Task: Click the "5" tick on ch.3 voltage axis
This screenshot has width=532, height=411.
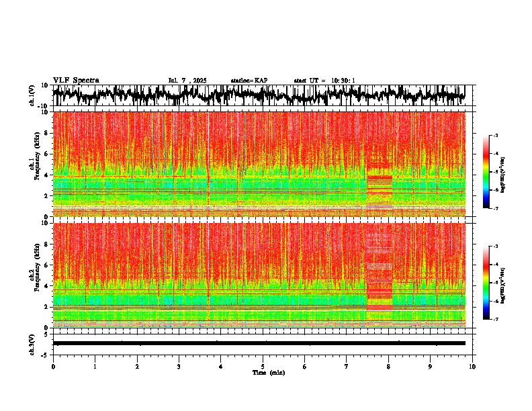Action: [47, 334]
